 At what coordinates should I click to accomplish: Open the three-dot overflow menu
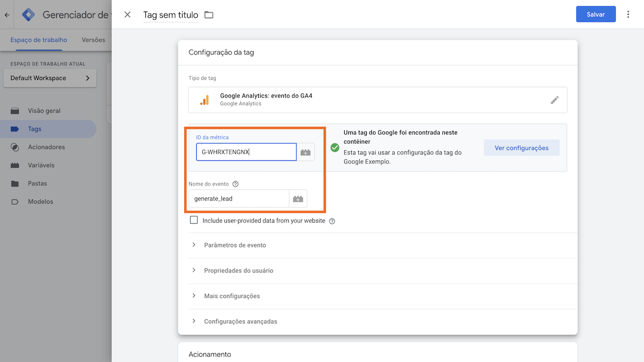click(628, 14)
